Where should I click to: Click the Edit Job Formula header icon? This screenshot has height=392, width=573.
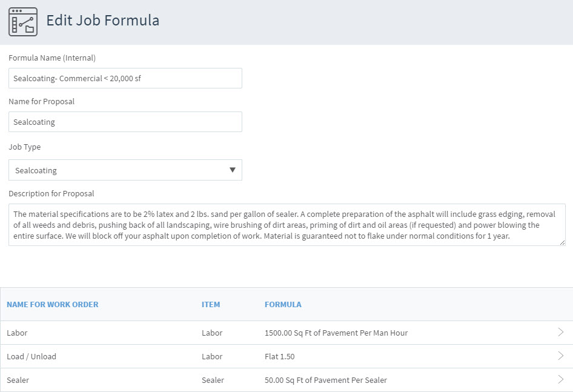coord(22,22)
